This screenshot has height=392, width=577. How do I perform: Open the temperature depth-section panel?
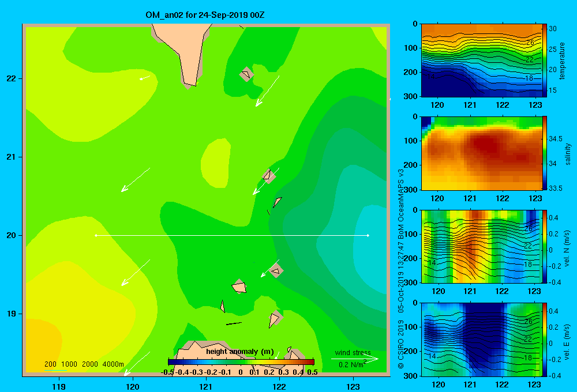pos(481,61)
